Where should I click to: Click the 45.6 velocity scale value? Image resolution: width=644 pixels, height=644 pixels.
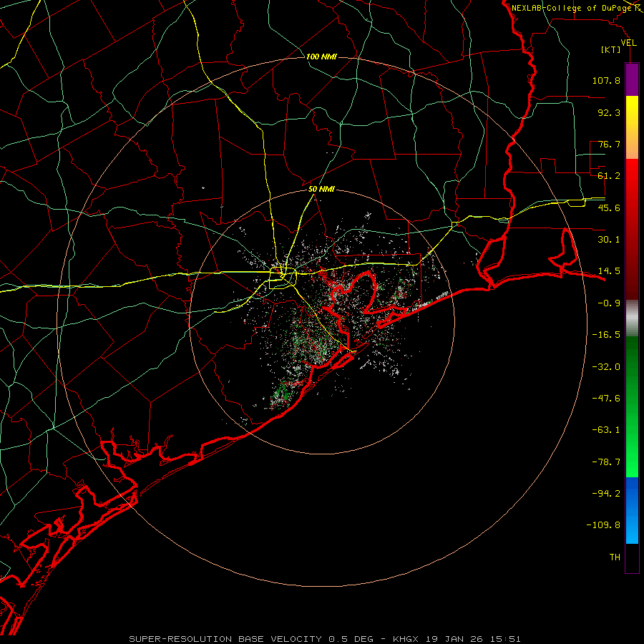(609, 208)
